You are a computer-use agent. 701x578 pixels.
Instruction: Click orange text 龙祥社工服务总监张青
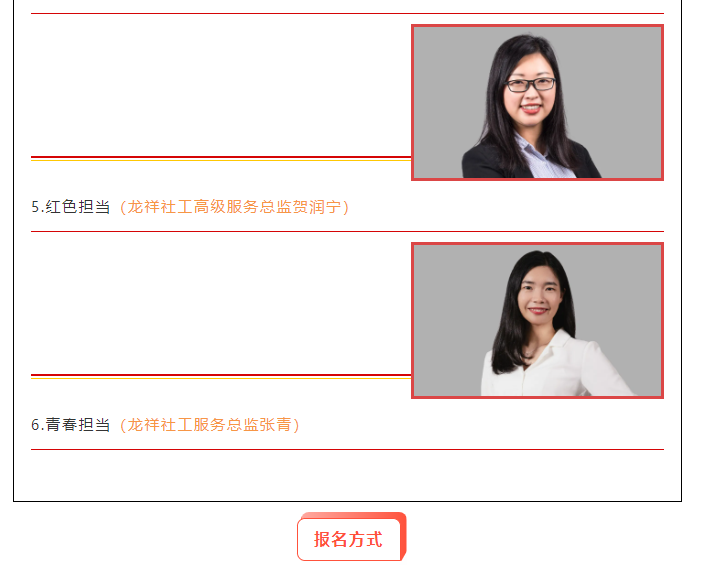209,425
